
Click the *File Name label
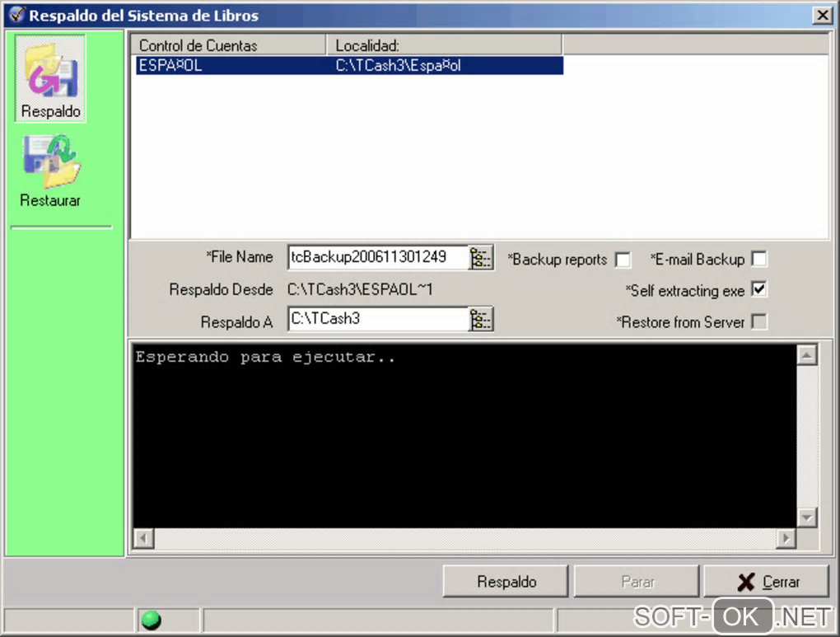tap(240, 257)
